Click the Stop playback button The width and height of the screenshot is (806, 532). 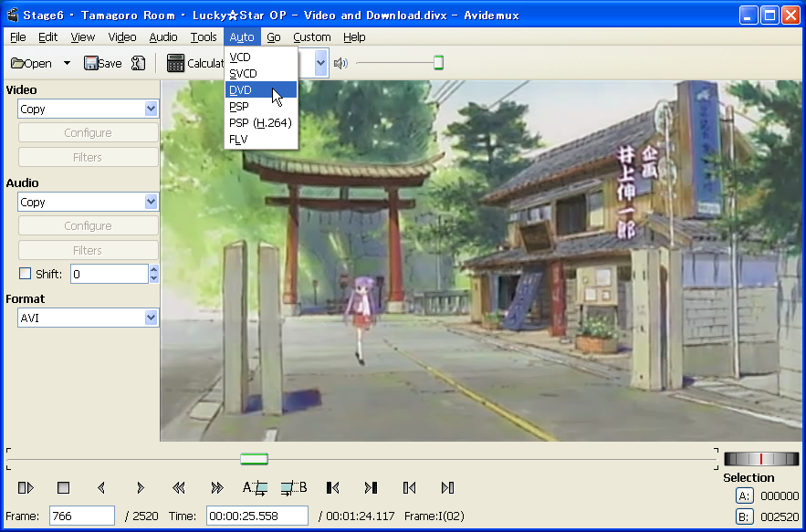tap(63, 487)
